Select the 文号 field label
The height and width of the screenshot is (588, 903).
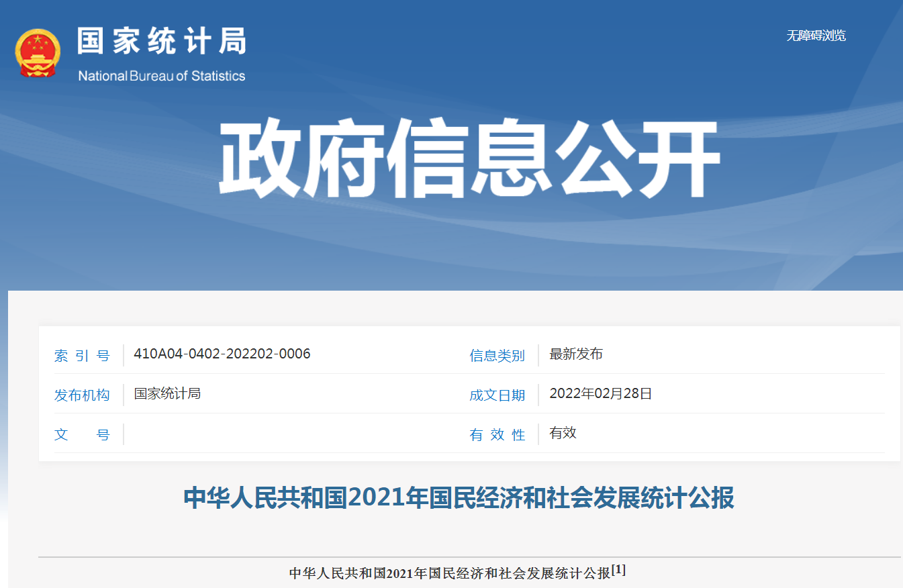coord(83,434)
